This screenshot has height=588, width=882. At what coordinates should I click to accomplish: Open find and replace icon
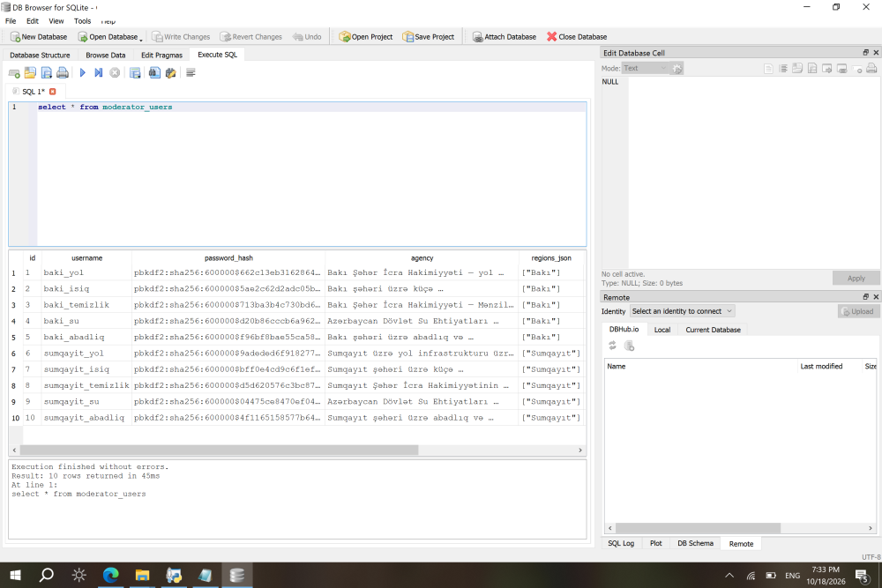(170, 73)
